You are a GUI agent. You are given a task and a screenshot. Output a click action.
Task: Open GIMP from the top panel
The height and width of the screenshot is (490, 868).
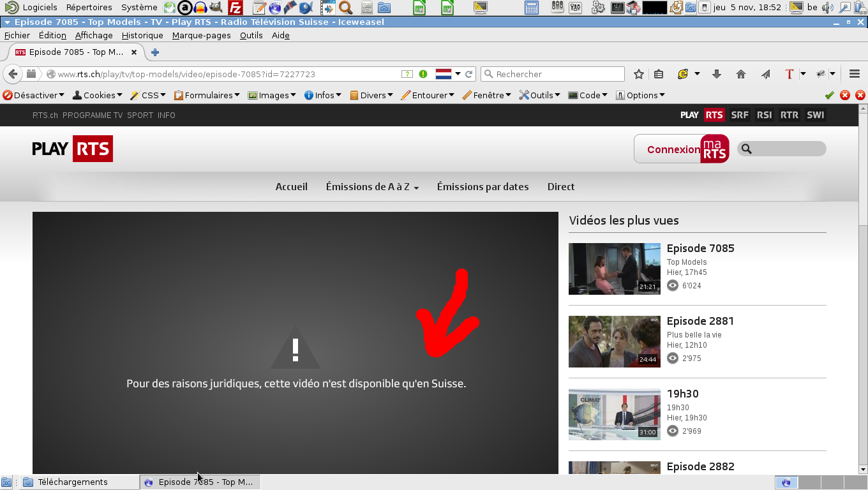coord(216,8)
